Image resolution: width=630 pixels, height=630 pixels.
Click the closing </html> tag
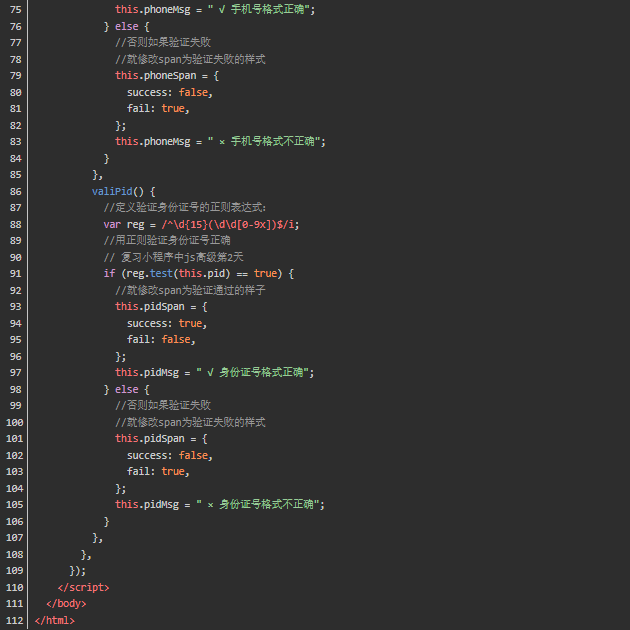[54, 620]
